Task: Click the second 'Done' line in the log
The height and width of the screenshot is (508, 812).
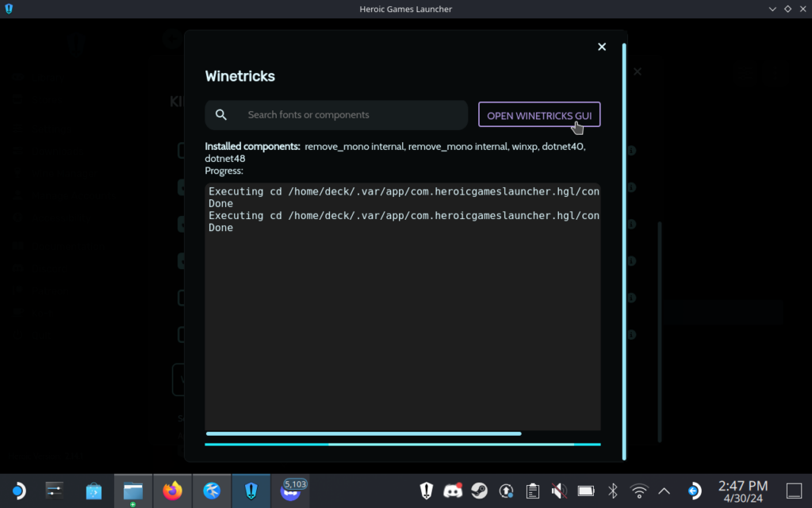Action: [220, 228]
